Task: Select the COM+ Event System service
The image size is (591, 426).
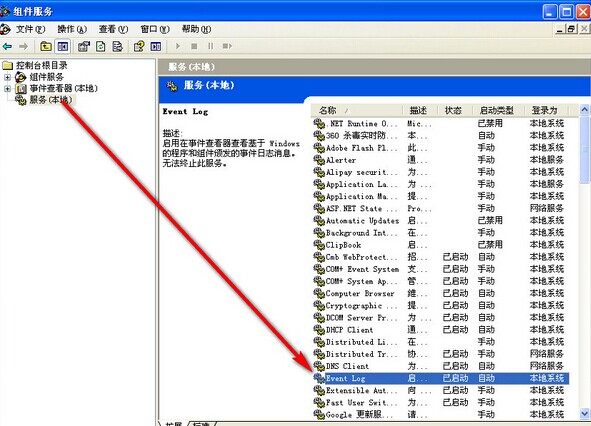Action: pos(440,269)
